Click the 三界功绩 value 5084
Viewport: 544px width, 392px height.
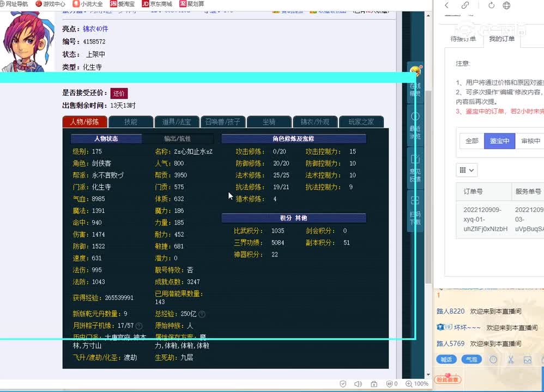coord(277,243)
